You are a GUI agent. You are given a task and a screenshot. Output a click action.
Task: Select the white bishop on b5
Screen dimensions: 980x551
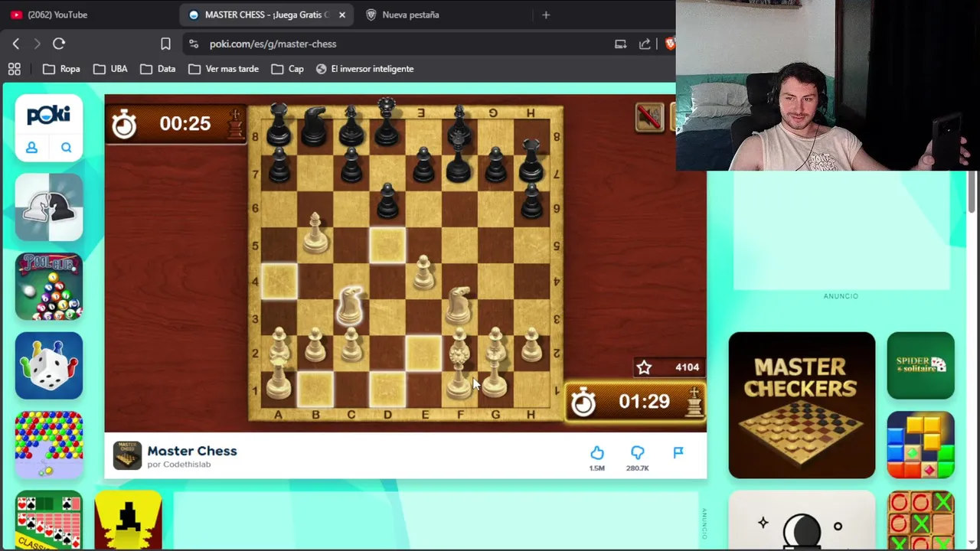pyautogui.click(x=315, y=234)
